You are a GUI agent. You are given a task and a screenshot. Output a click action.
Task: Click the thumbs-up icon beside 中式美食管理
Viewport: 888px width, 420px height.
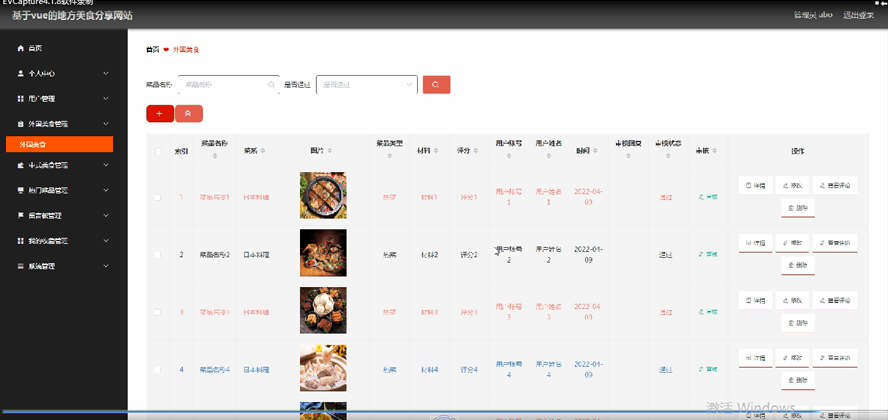pyautogui.click(x=21, y=165)
